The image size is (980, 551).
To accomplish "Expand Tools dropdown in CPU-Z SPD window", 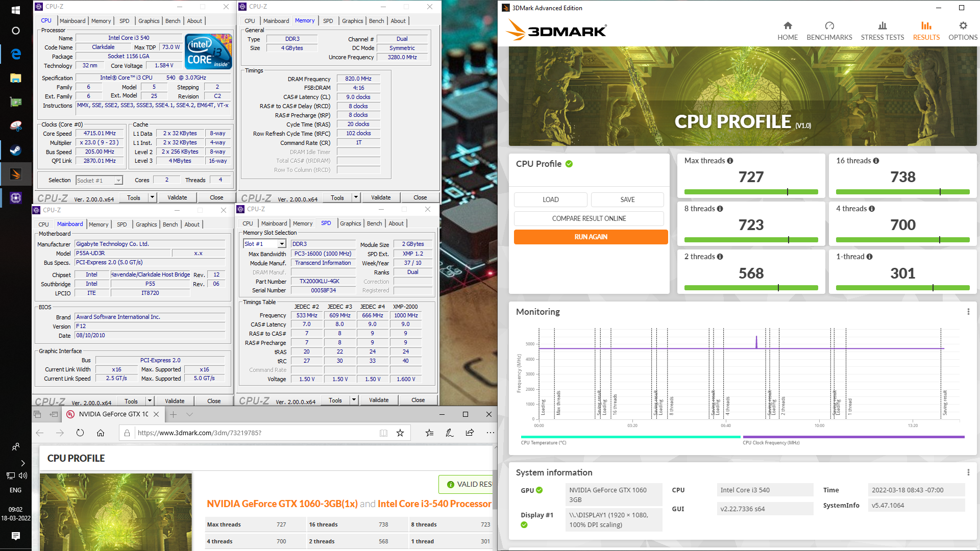I will click(x=354, y=400).
